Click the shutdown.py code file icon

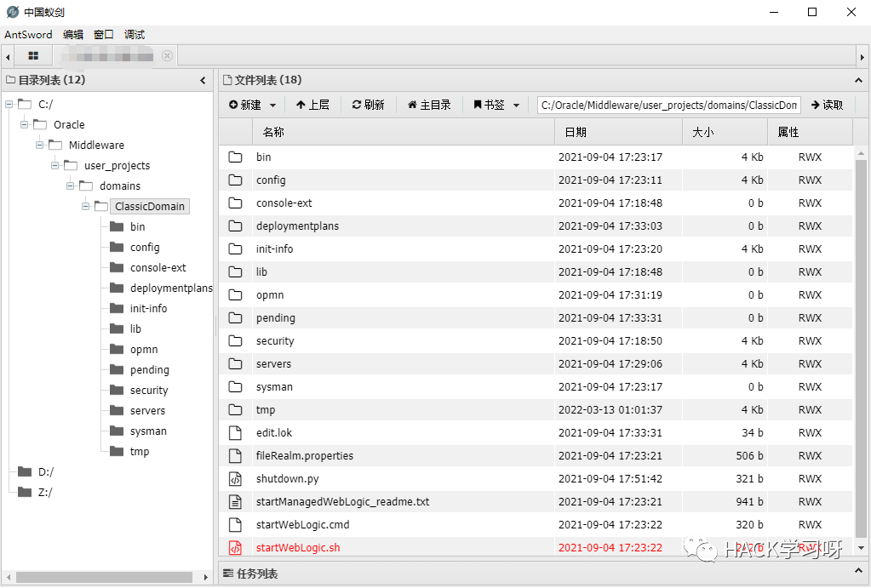point(236,478)
